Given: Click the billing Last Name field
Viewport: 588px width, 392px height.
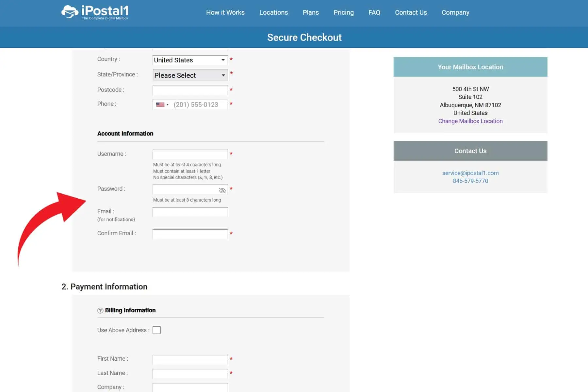Looking at the screenshot, I should point(190,373).
